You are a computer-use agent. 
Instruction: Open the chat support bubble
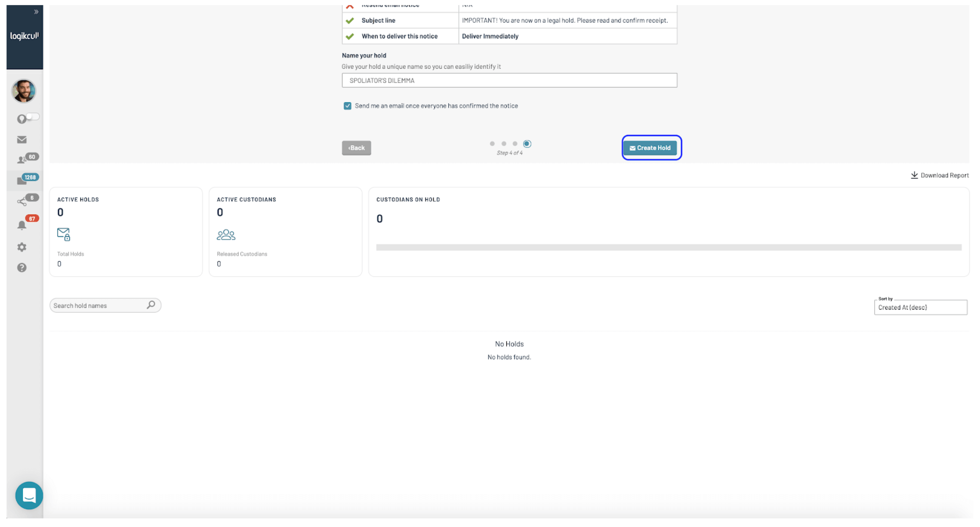[29, 495]
